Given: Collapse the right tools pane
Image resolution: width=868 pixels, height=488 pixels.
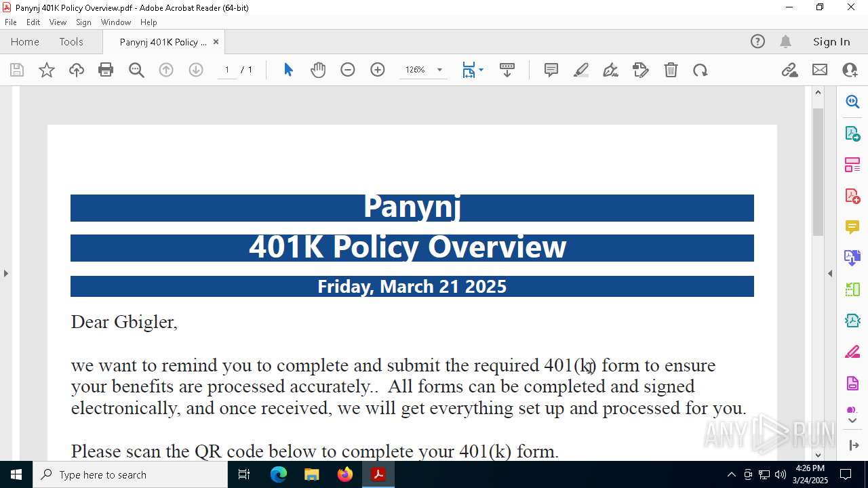Looking at the screenshot, I should point(830,273).
